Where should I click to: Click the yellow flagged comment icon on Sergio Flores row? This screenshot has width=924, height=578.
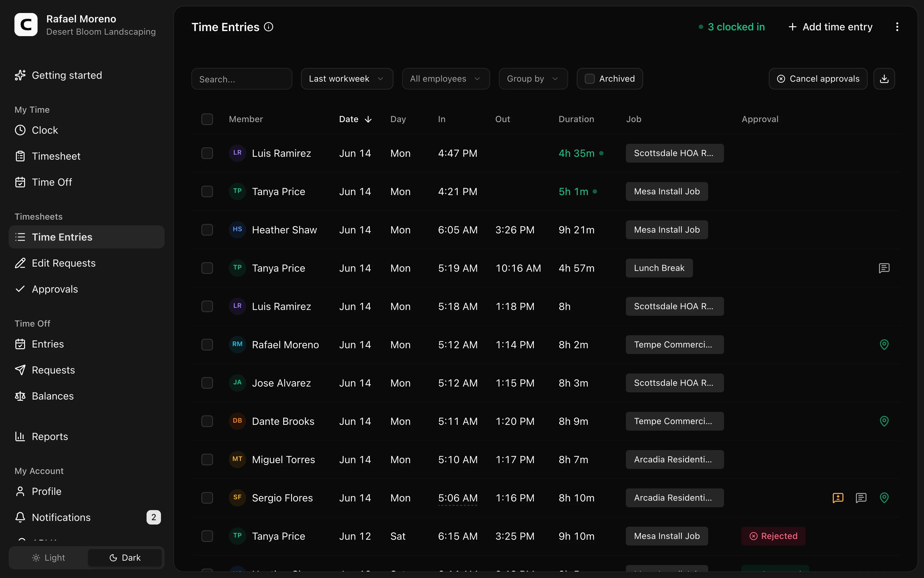pos(838,498)
